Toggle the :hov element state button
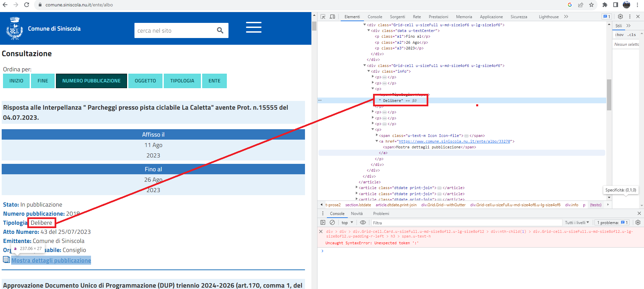This screenshot has height=289, width=644. point(619,35)
